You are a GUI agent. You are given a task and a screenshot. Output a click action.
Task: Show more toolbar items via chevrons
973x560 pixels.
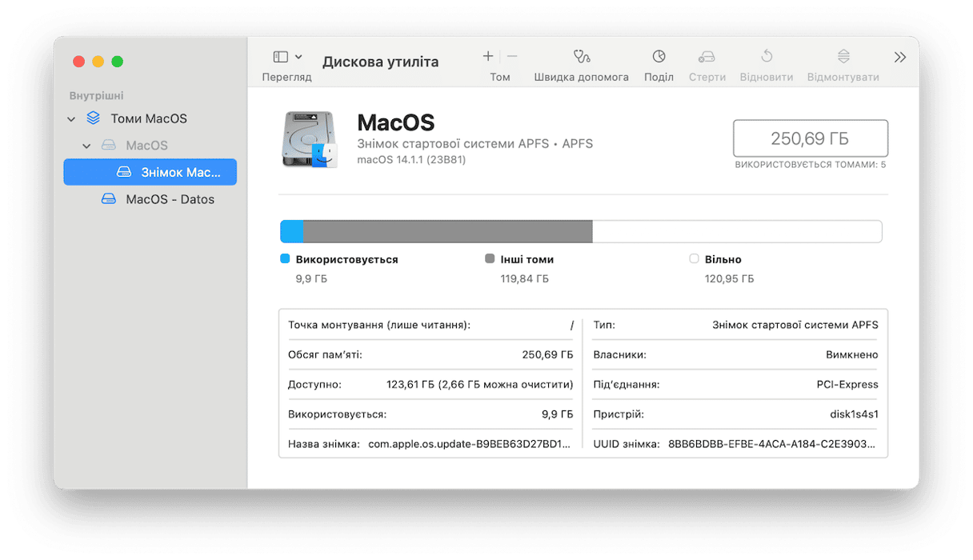[x=900, y=58]
